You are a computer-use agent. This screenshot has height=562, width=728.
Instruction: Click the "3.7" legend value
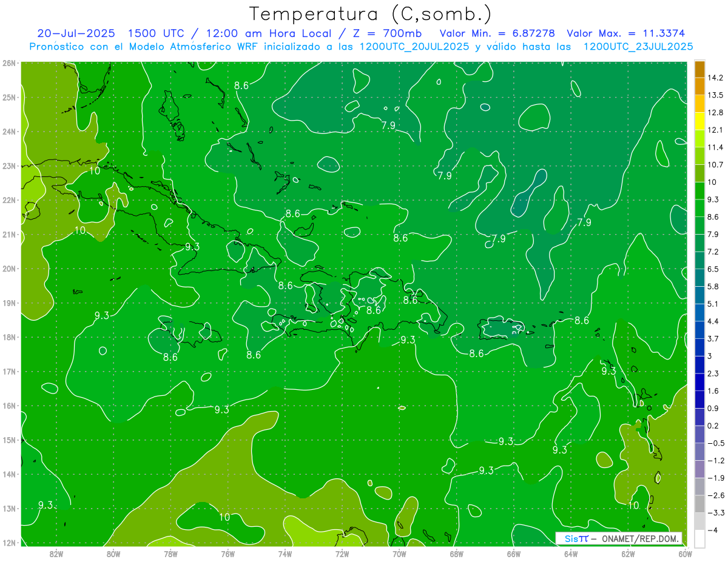point(713,338)
